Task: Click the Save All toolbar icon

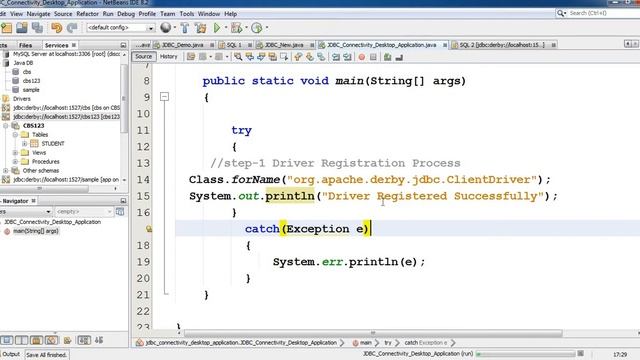Action: (38, 28)
